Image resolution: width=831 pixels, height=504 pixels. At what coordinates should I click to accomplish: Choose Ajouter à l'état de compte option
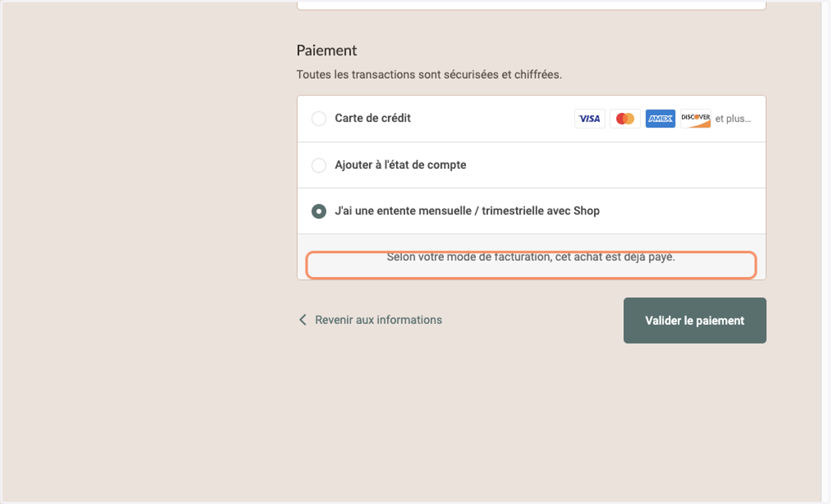coord(319,165)
